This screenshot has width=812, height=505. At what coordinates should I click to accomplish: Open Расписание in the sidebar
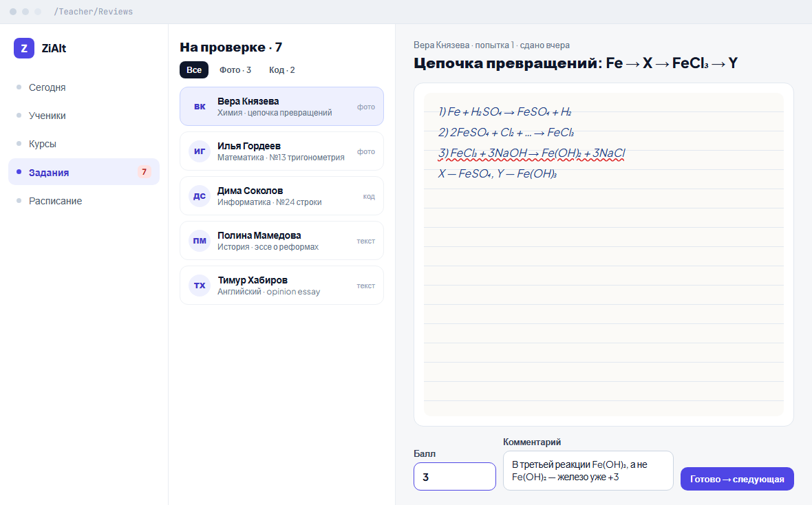[x=84, y=201]
